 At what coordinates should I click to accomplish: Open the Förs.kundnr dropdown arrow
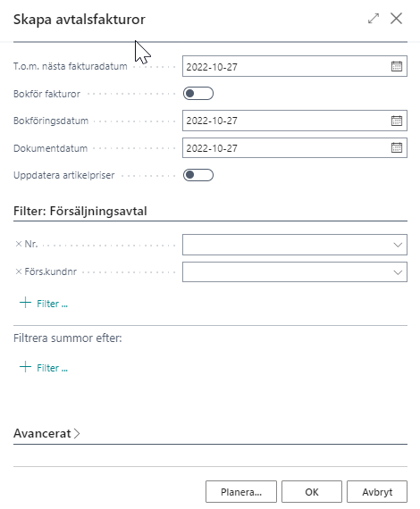tap(398, 272)
